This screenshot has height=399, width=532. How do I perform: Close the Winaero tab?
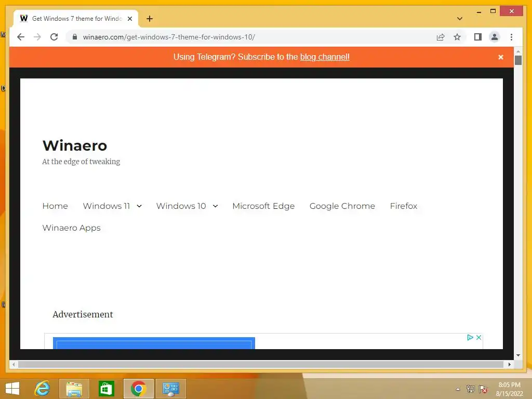click(129, 19)
